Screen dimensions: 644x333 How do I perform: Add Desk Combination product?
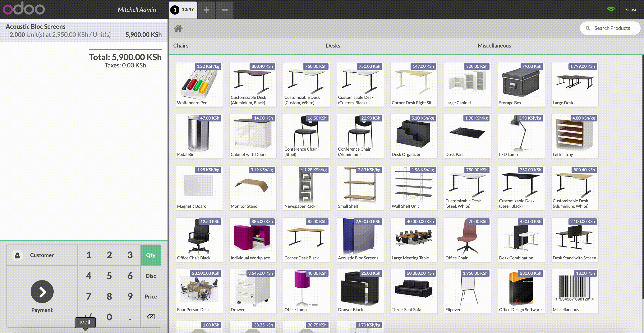tap(521, 240)
